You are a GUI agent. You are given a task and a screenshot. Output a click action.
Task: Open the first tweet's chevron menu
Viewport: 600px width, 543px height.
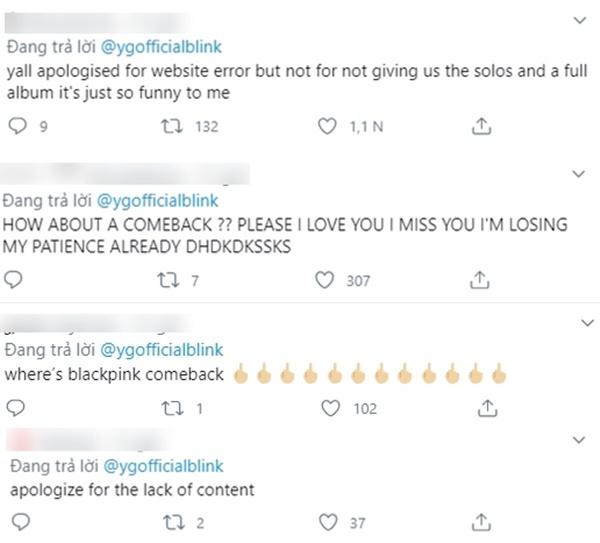click(578, 20)
